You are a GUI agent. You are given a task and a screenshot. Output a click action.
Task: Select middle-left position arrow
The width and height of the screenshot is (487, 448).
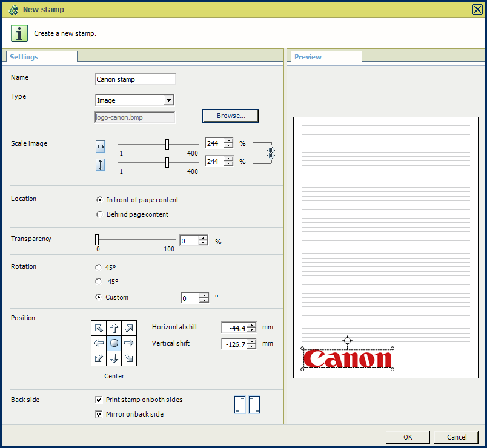pyautogui.click(x=99, y=343)
